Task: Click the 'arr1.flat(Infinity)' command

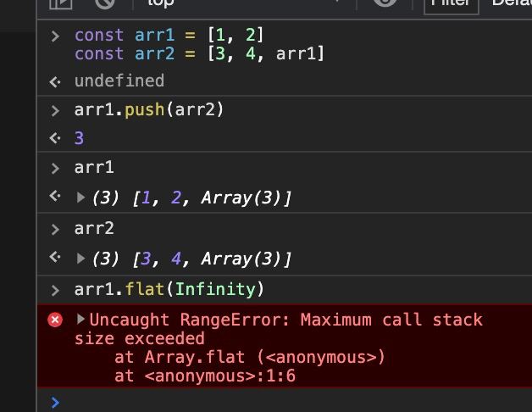Action: pos(169,289)
